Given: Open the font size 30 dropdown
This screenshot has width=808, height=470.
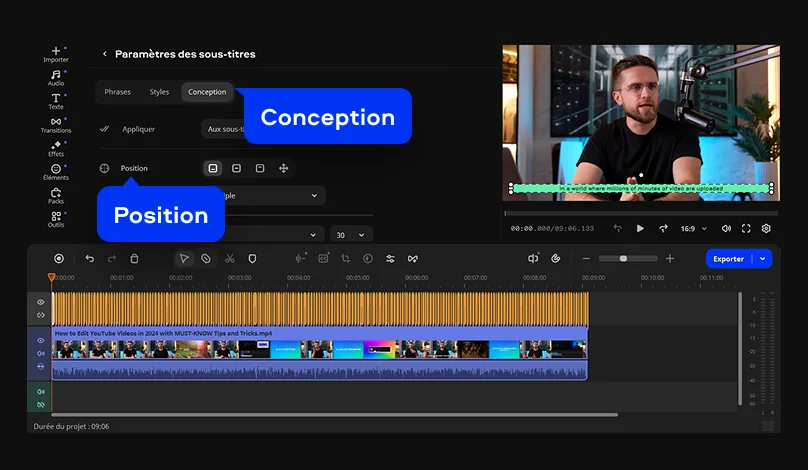Looking at the screenshot, I should (x=350, y=235).
